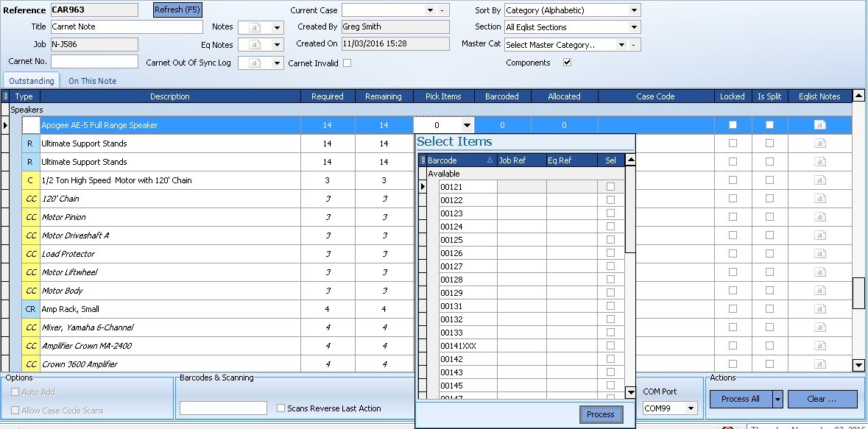The height and width of the screenshot is (429, 868).
Task: Open Carnet Out Of Sync Log icon
Action: [256, 63]
